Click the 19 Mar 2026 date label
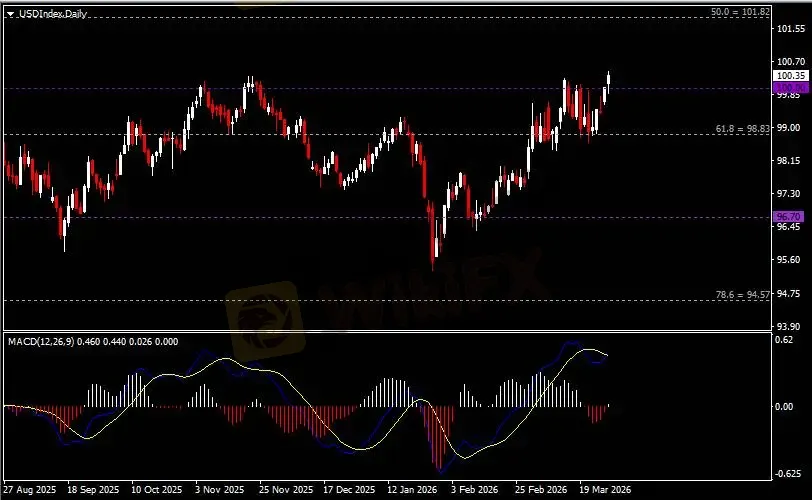This screenshot has height=500, width=812. (605, 490)
